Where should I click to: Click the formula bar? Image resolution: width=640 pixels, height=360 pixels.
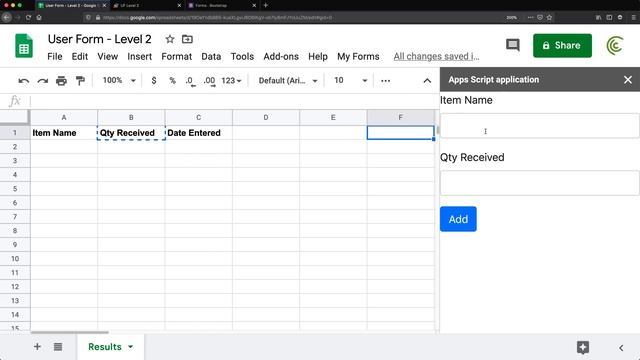(234, 101)
